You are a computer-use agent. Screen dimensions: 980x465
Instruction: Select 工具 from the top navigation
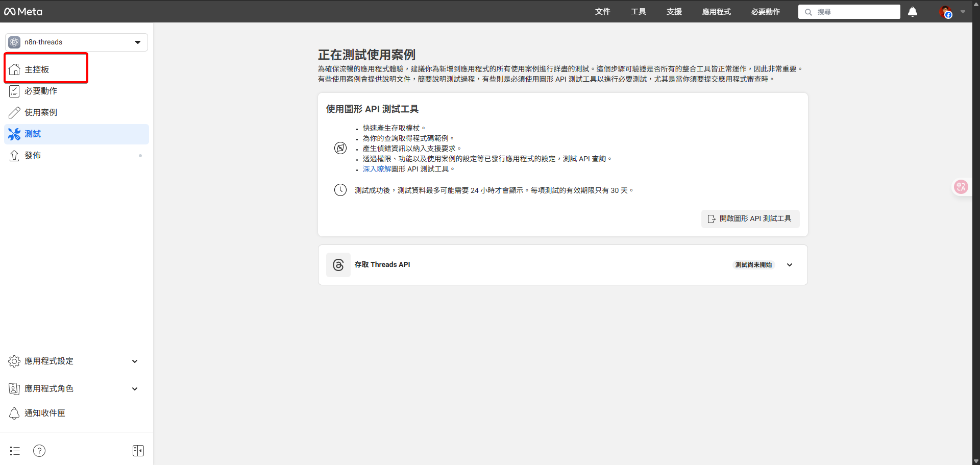pyautogui.click(x=638, y=12)
